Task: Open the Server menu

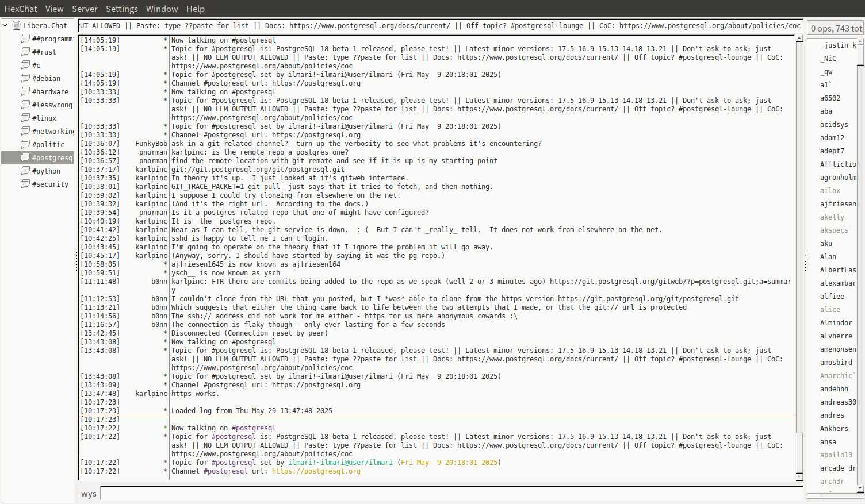Action: (x=85, y=9)
